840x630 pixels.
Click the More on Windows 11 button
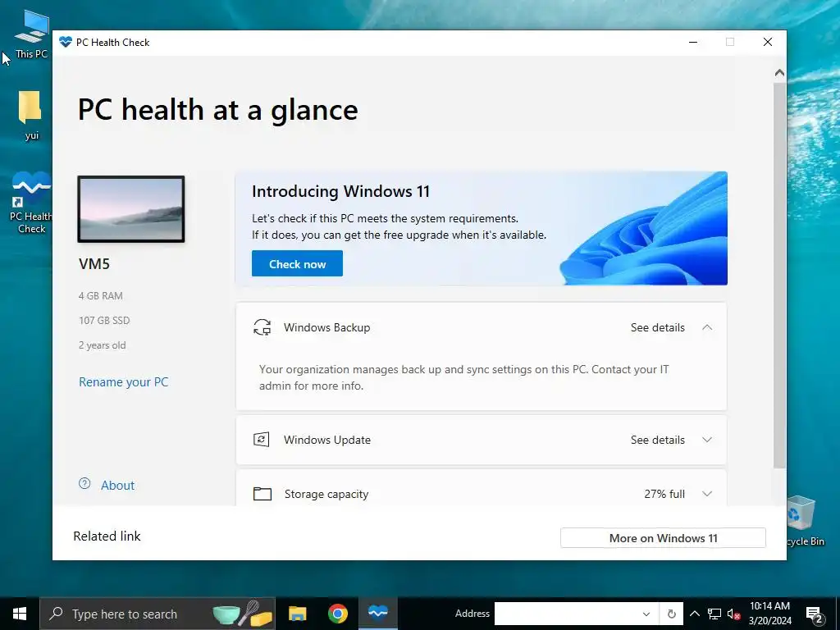663,538
